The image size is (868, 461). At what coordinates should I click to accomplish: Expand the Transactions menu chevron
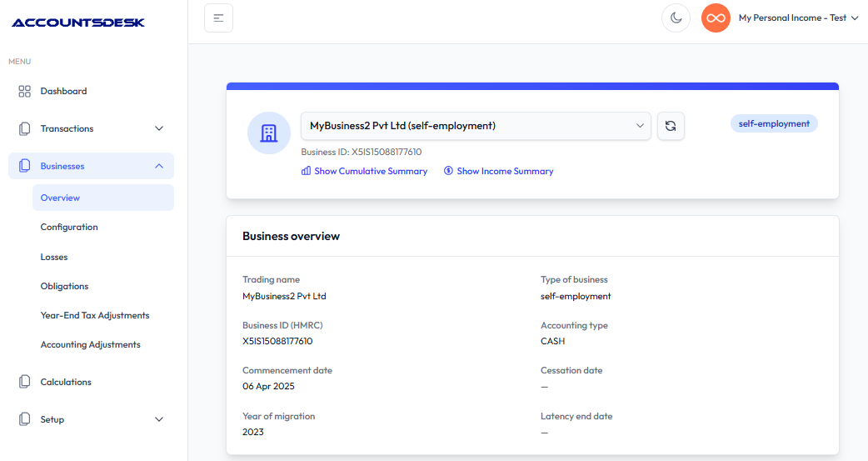tap(159, 128)
